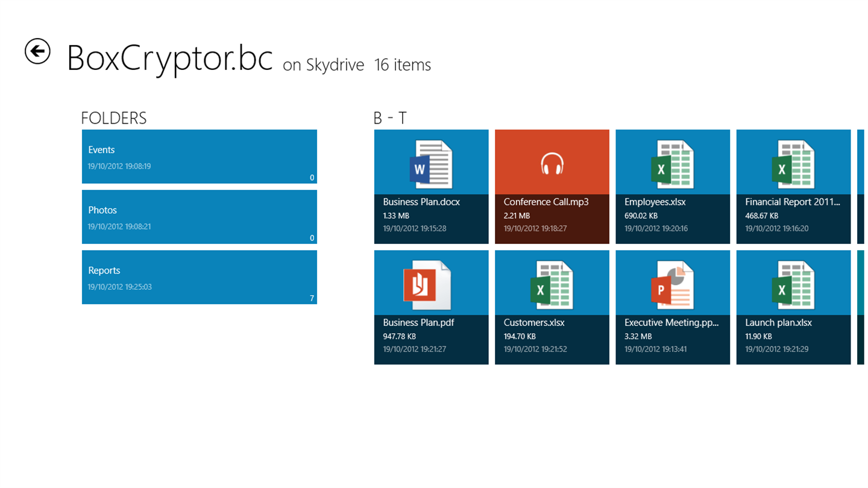
Task: Click the Excel icon of Launch plan.xlsx
Action: tap(793, 285)
